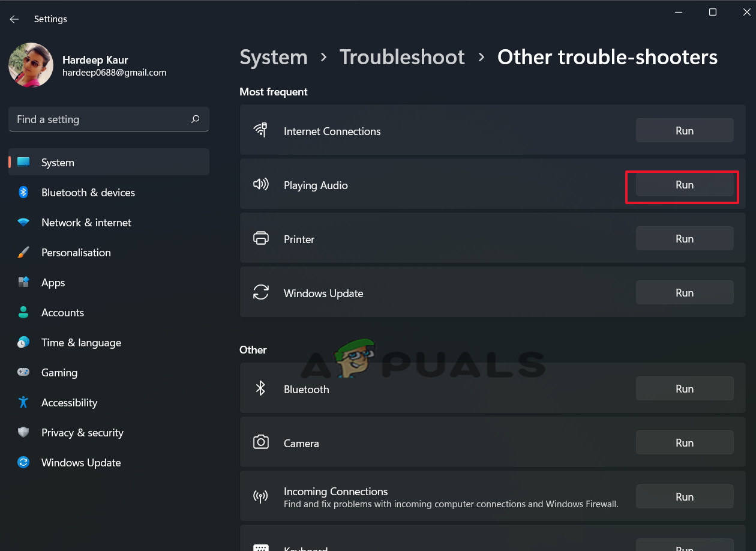756x551 pixels.
Task: Select Time & language in sidebar
Action: (x=81, y=343)
